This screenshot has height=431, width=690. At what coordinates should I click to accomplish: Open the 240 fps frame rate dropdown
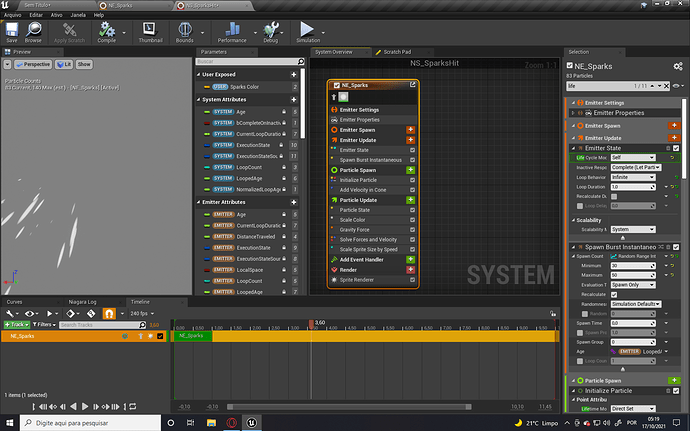(142, 313)
